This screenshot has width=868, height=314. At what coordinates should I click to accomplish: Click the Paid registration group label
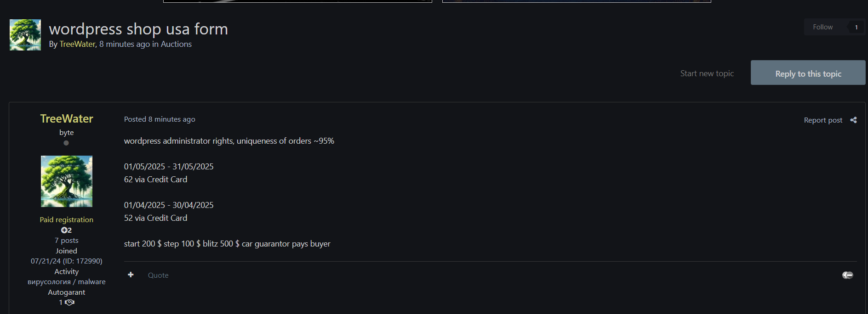[x=67, y=220]
